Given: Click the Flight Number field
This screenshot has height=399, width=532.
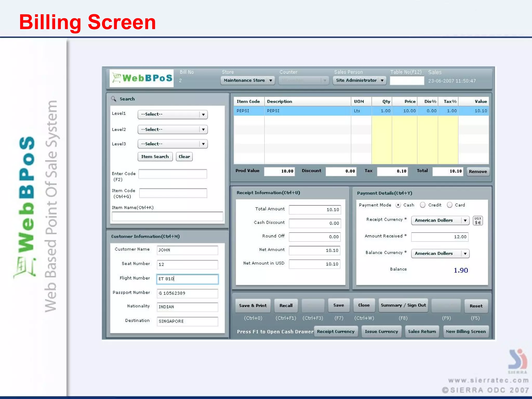Looking at the screenshot, I should point(187,279).
